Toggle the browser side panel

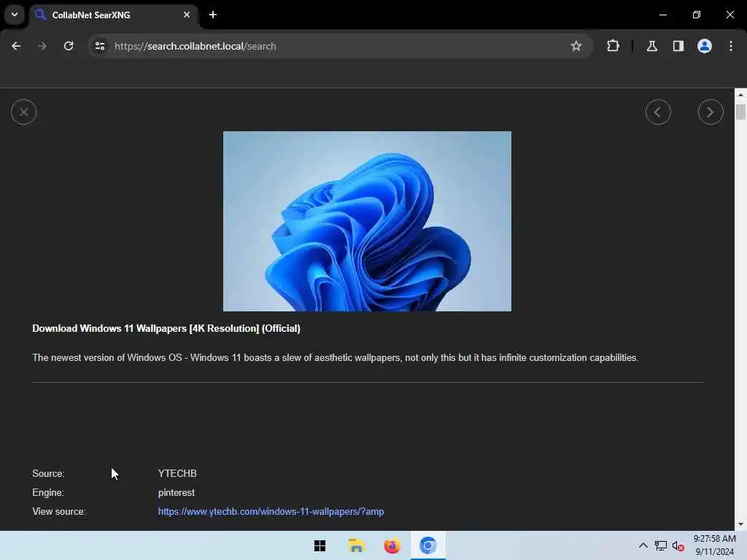click(678, 46)
